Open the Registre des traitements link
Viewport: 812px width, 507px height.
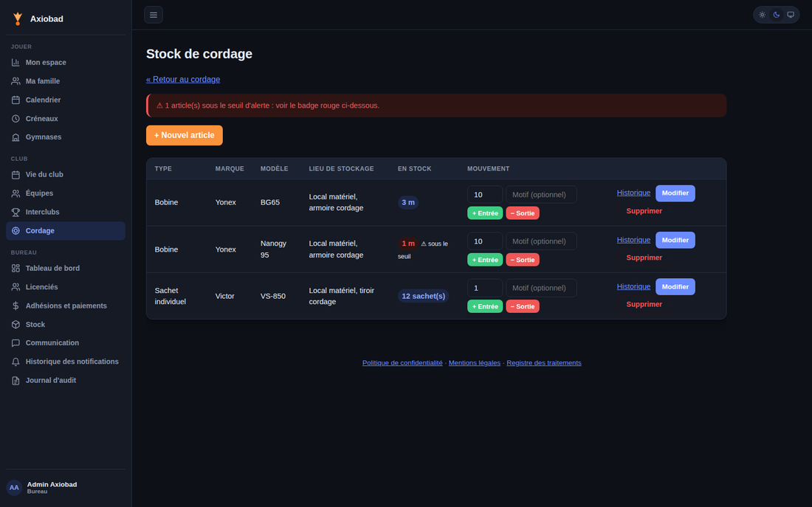pos(544,362)
